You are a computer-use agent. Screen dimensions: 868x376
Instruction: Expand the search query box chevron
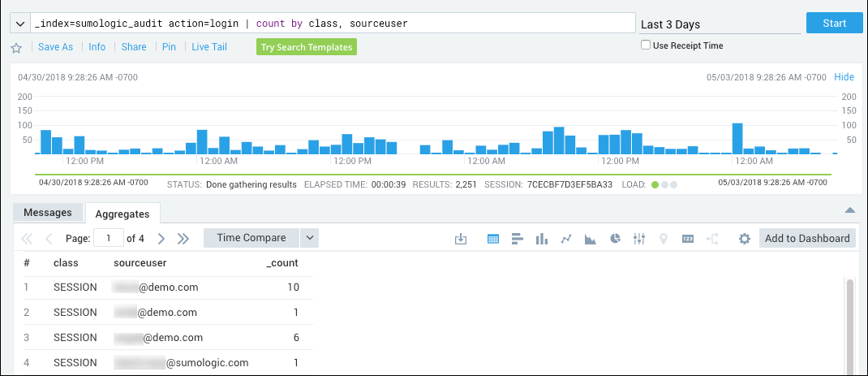[19, 24]
